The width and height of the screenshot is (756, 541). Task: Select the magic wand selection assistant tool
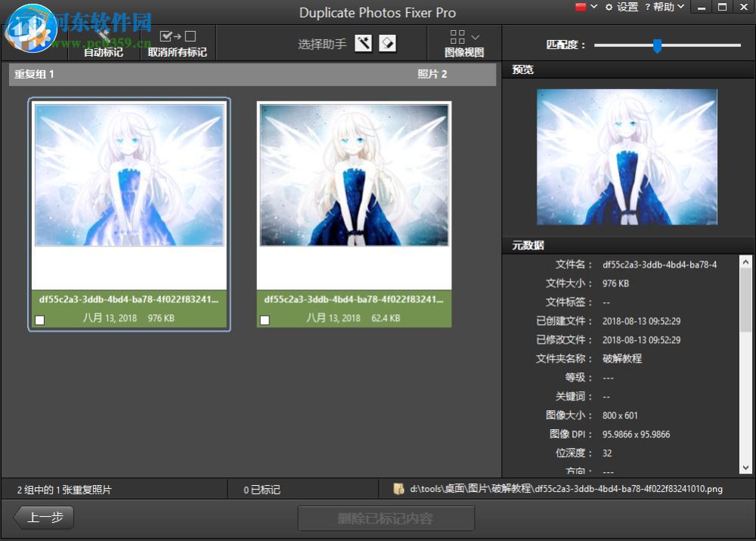(x=364, y=43)
